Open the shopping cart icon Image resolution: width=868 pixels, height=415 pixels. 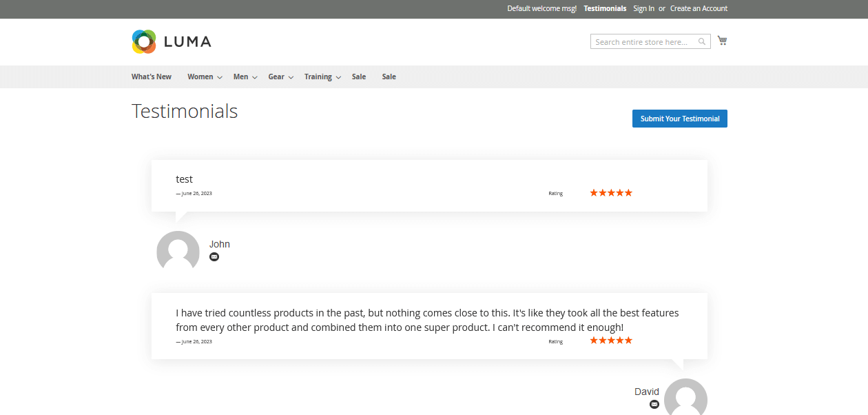point(722,41)
